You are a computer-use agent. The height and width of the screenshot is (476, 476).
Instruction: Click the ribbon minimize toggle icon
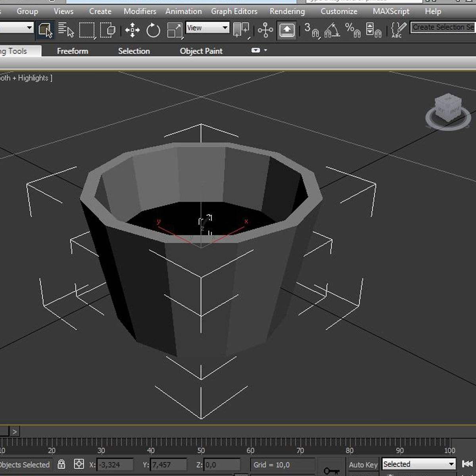[256, 50]
